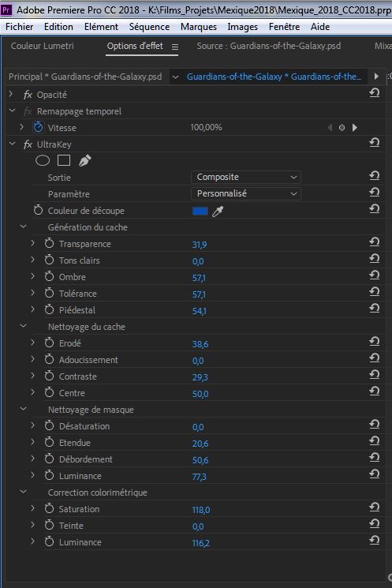The image size is (392, 588).
Task: Toggle animation stopwatch for Couleur de découpe
Action: [x=38, y=210]
